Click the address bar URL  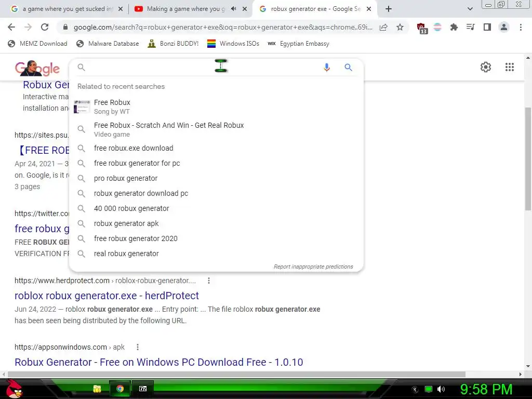[x=222, y=27]
